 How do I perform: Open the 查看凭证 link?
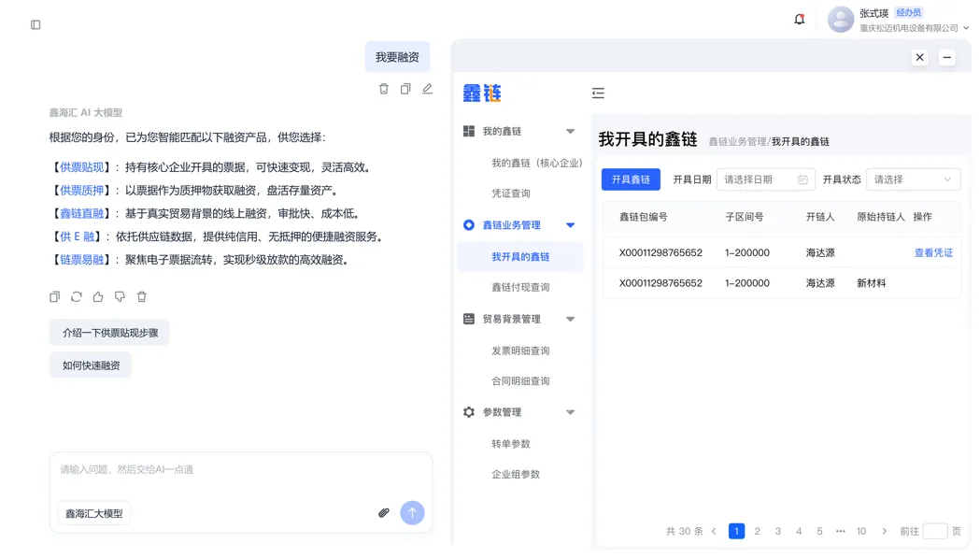(932, 253)
